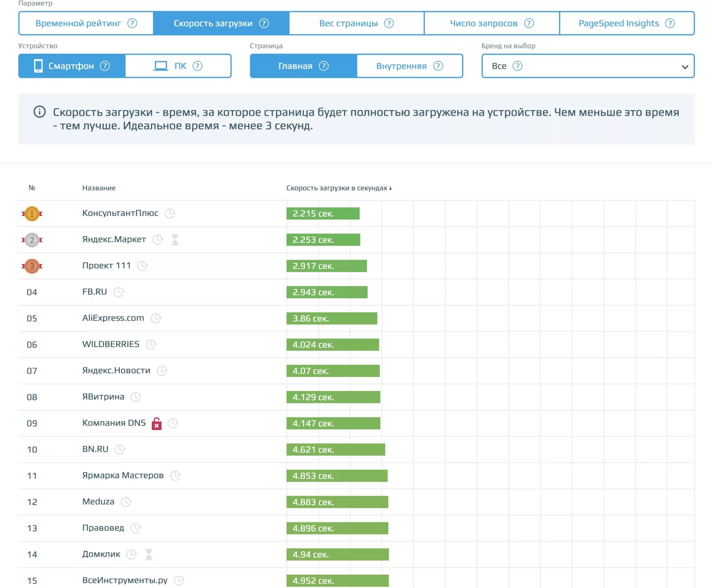Select the Смартфон device option
Image resolution: width=712 pixels, height=588 pixels.
pos(72,66)
